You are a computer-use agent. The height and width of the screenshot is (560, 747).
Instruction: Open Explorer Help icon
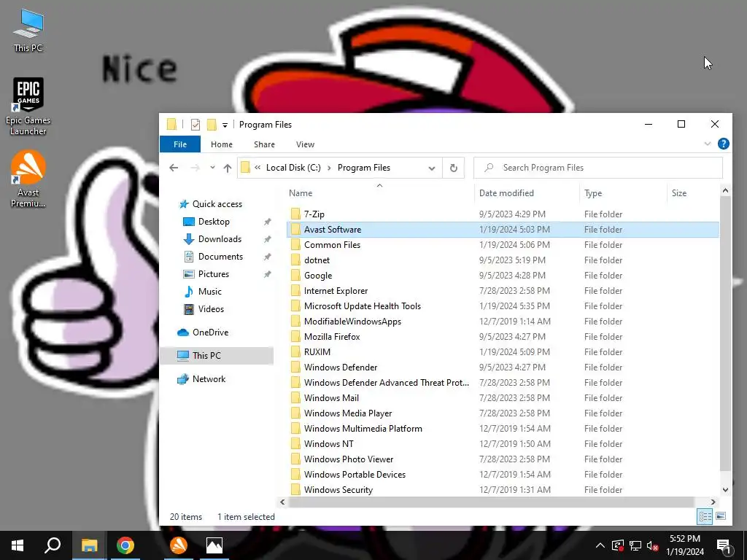pyautogui.click(x=723, y=144)
